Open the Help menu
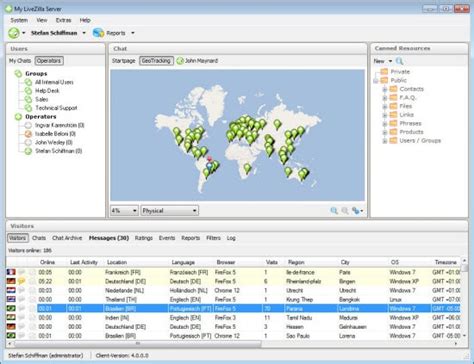474x364 pixels. [x=85, y=20]
